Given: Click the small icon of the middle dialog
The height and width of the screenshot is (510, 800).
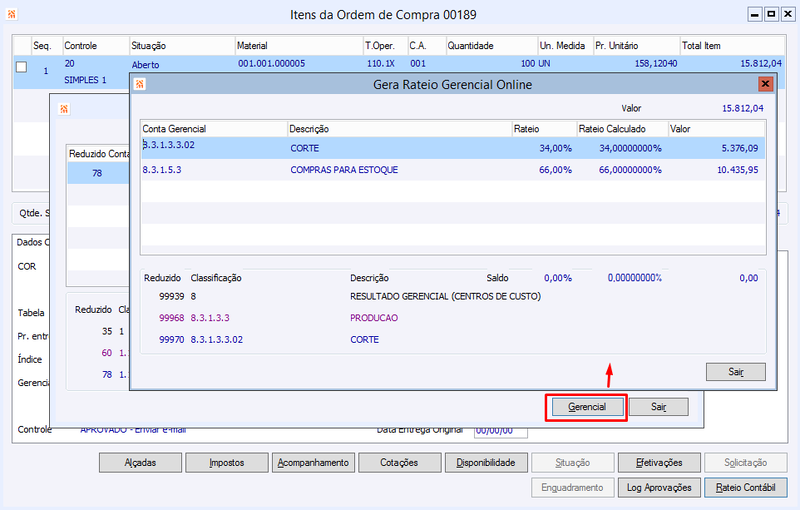Looking at the screenshot, I should 64,109.
